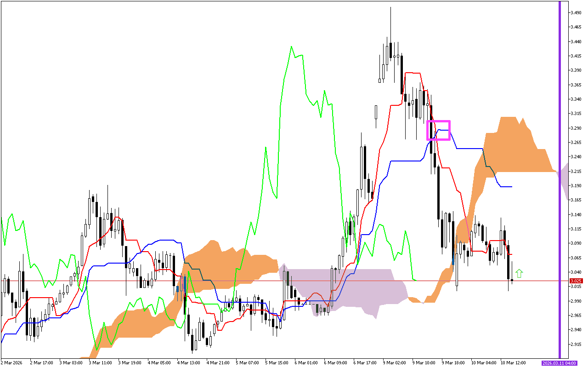The height and width of the screenshot is (368, 588).
Task: Select the green up arrow marker
Action: pyautogui.click(x=519, y=273)
